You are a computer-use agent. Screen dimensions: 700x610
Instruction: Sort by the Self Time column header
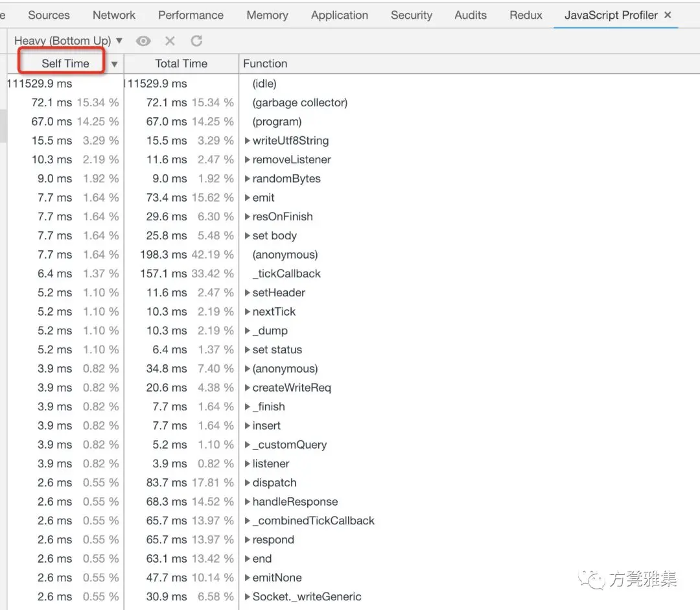(65, 64)
